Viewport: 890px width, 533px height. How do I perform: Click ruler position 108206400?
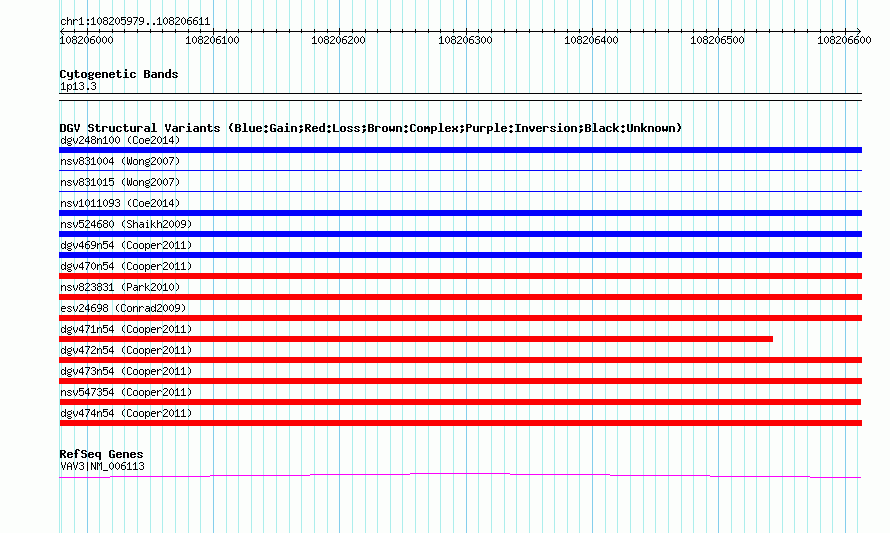[591, 40]
